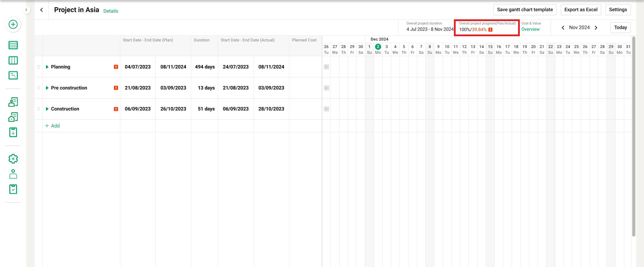Open the column board icon in sidebar
This screenshot has width=644, height=267.
click(x=13, y=60)
